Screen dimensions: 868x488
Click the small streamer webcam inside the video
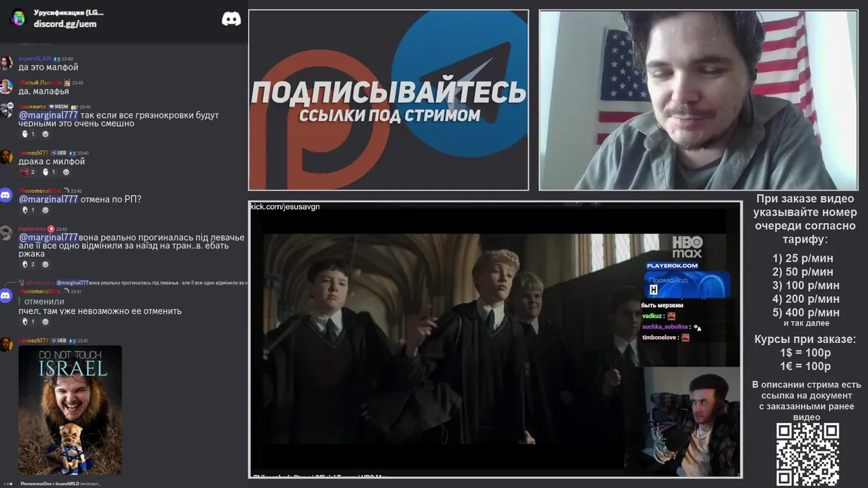coord(692,422)
